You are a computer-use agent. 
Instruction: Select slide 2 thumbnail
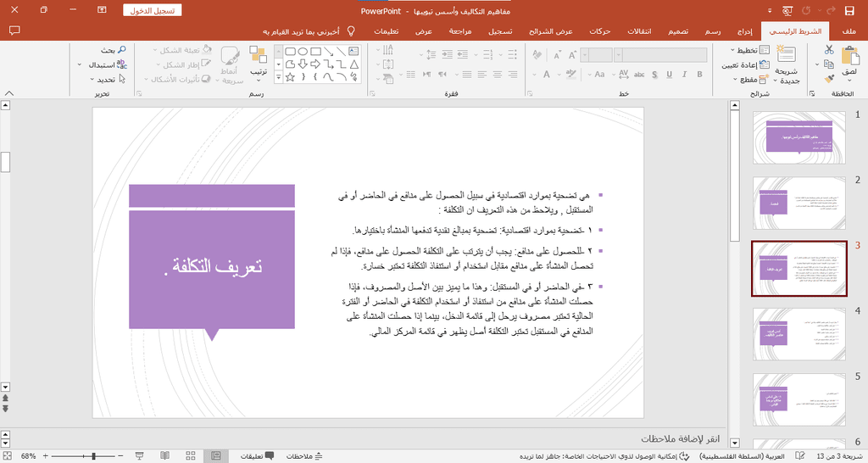[798, 203]
